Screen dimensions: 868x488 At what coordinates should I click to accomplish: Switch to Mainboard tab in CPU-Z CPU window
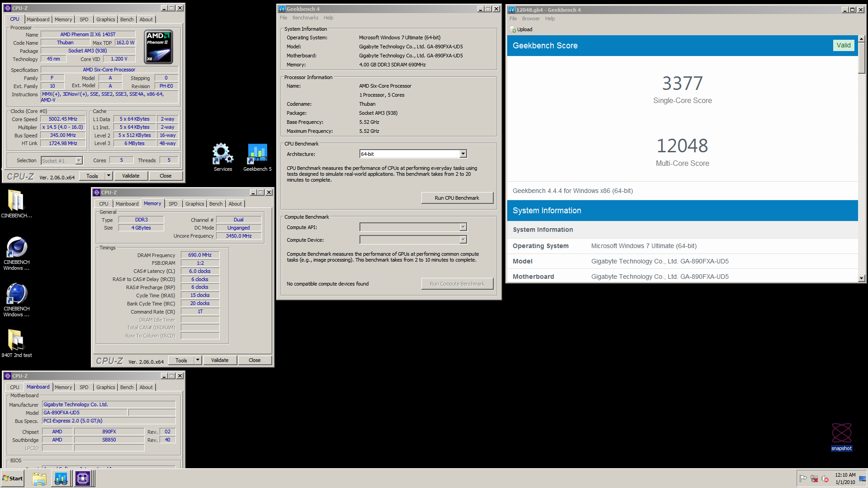[x=38, y=19]
